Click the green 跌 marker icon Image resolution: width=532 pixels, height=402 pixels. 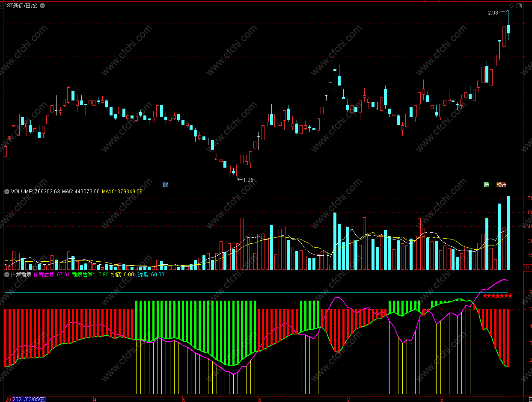[486, 185]
